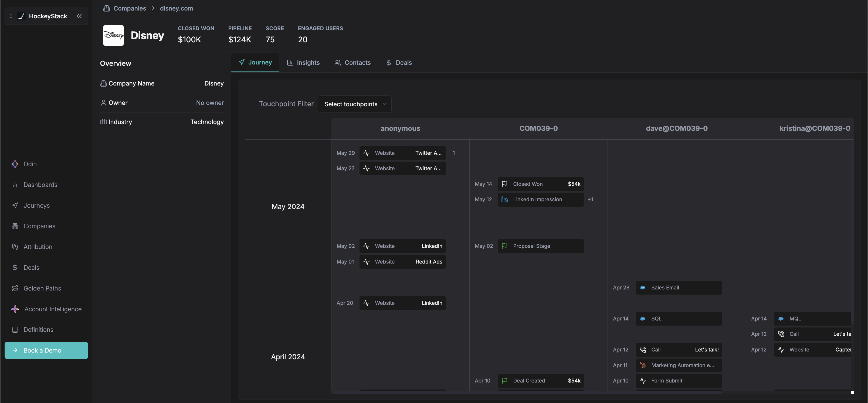The height and width of the screenshot is (403, 868).
Task: Open Account Intelligence sparkle item
Action: (46, 309)
